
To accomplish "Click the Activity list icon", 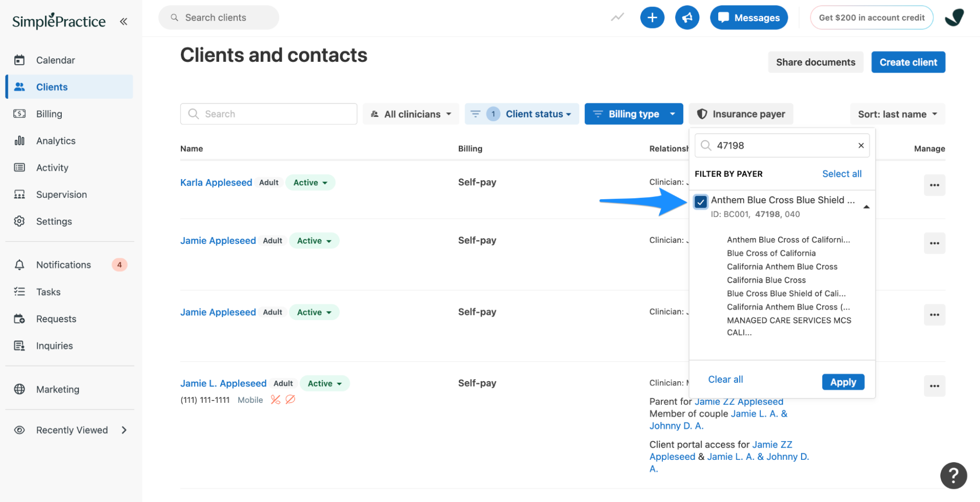I will pyautogui.click(x=20, y=167).
